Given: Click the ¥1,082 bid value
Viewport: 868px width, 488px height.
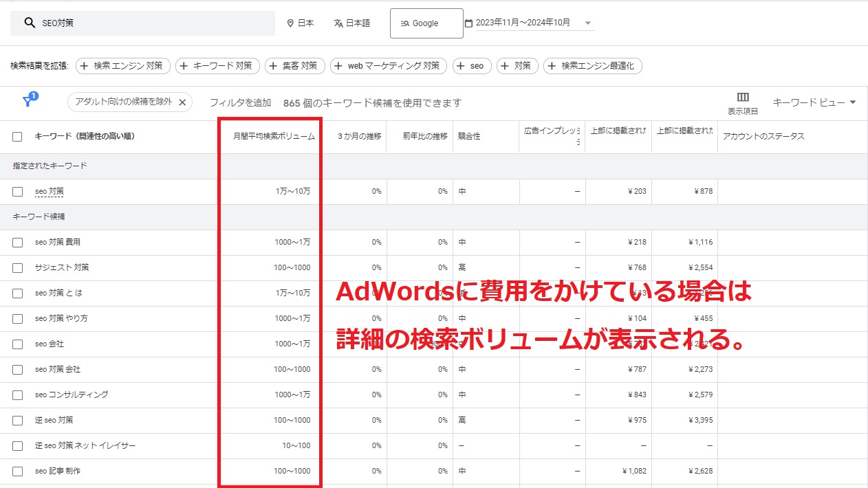Looking at the screenshot, I should click(x=633, y=472).
